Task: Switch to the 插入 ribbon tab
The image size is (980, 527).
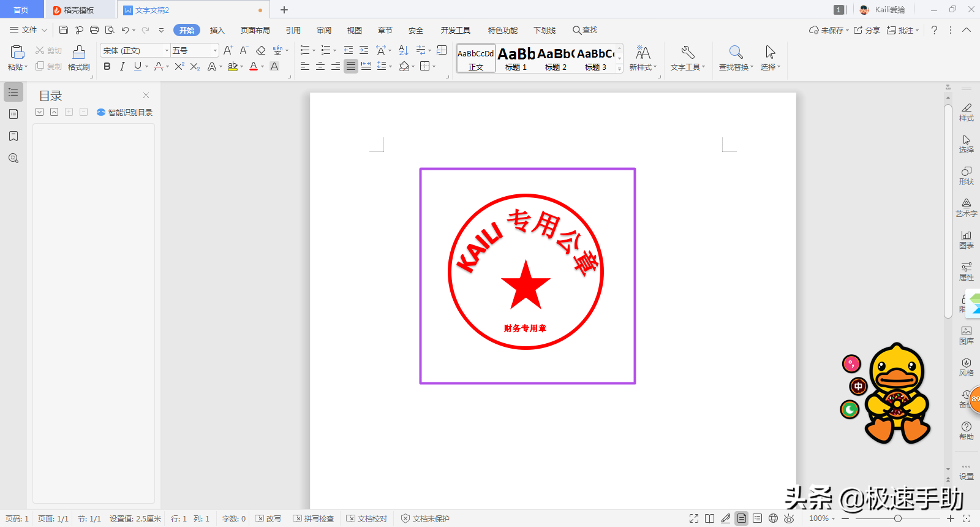Action: [x=217, y=30]
